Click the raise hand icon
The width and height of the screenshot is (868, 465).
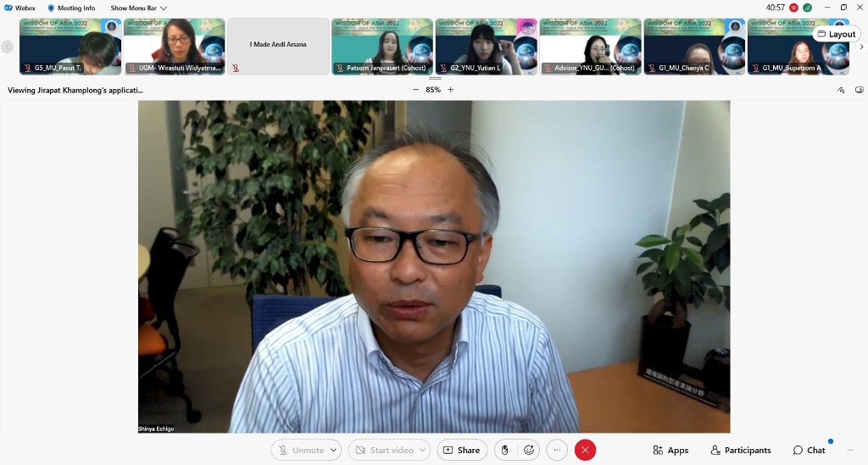(x=505, y=450)
